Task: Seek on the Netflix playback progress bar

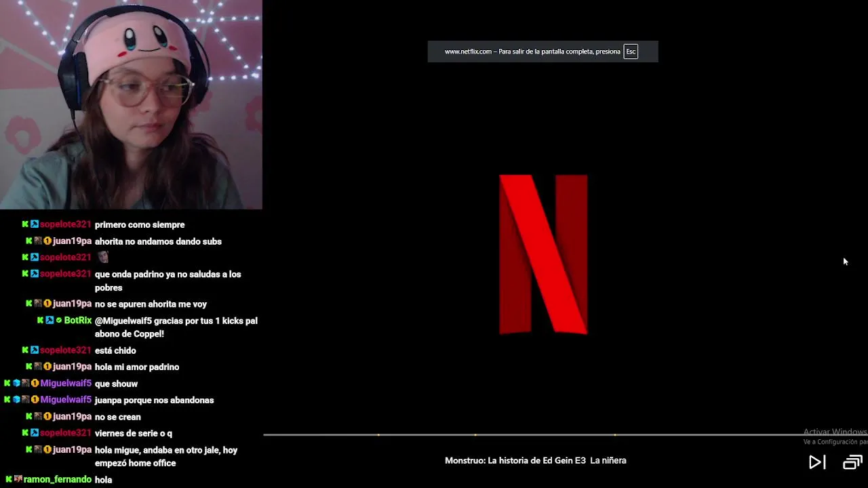Action: tap(566, 434)
